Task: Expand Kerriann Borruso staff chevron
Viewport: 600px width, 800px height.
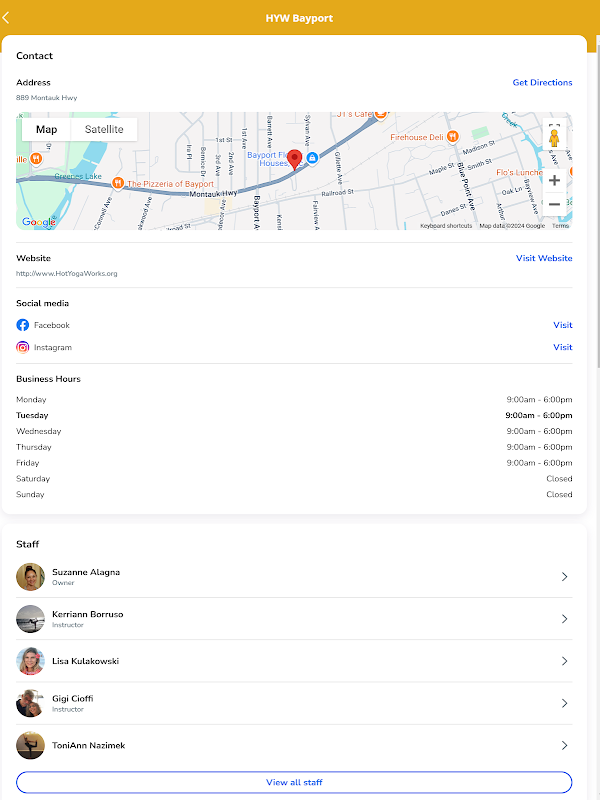Action: pos(564,619)
